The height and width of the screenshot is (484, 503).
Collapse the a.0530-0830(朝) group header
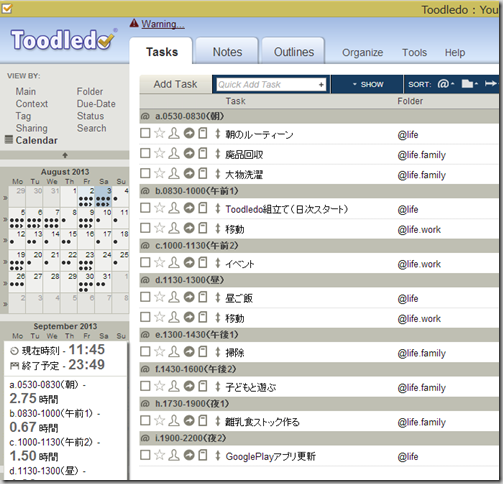point(319,116)
